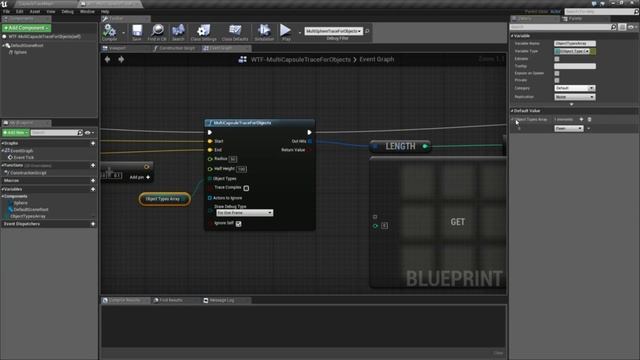
Task: Click the Tooltip input field
Action: pyautogui.click(x=575, y=66)
